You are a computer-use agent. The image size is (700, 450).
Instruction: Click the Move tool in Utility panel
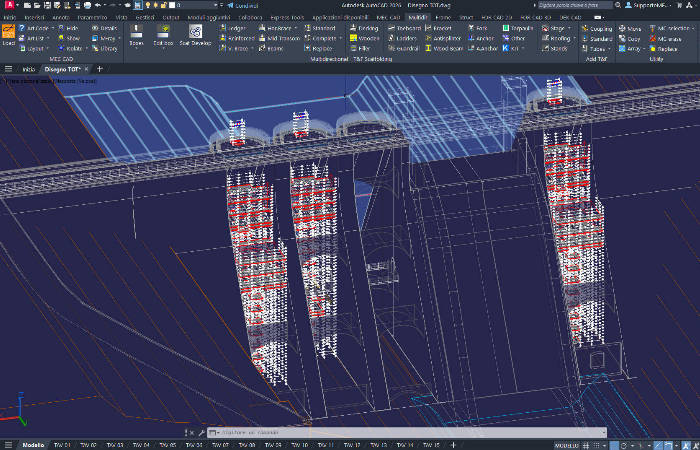click(x=629, y=29)
